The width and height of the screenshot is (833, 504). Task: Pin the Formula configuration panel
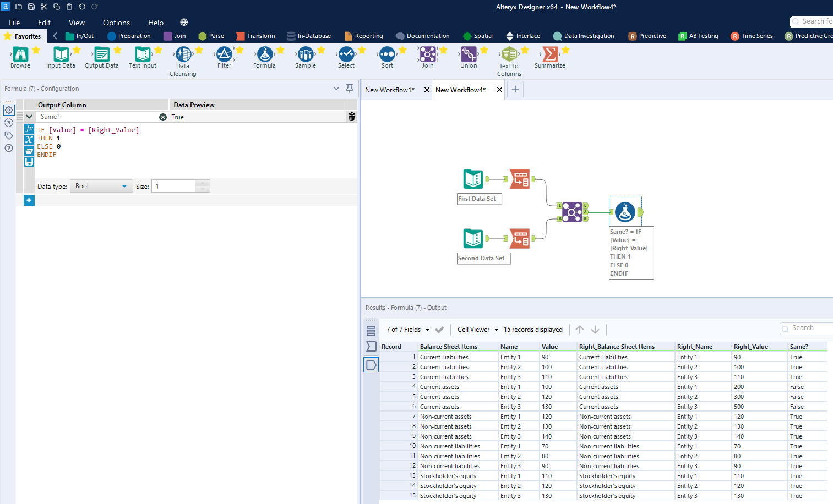pyautogui.click(x=350, y=89)
